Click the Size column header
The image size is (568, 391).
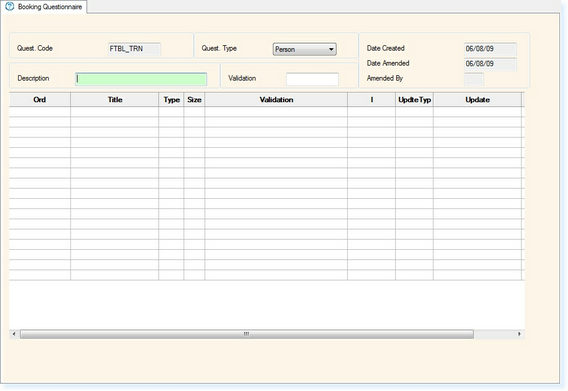coord(194,100)
